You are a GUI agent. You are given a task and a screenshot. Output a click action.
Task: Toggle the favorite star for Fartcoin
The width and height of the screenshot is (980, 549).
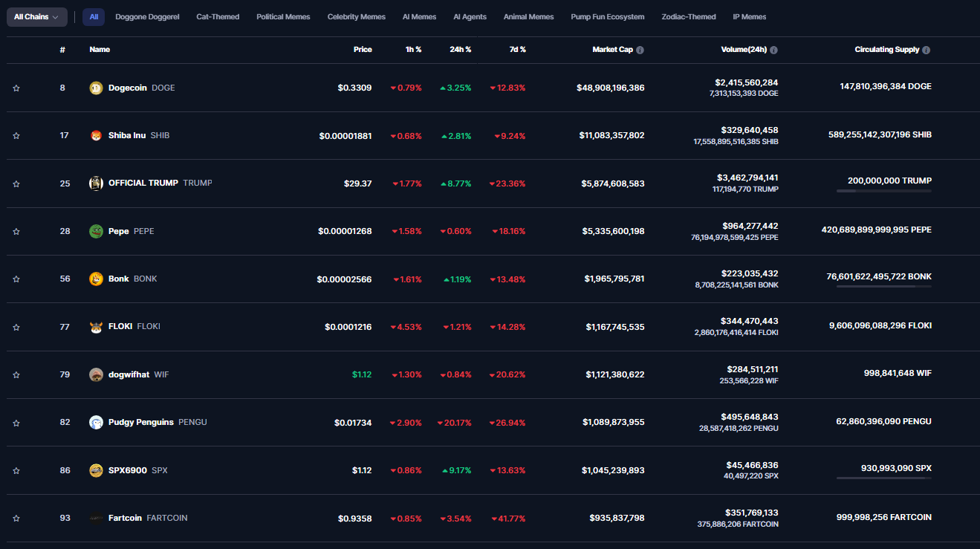tap(16, 519)
